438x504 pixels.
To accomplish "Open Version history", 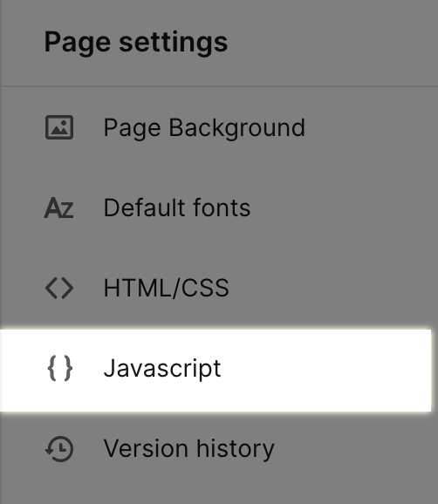I will pos(216,449).
